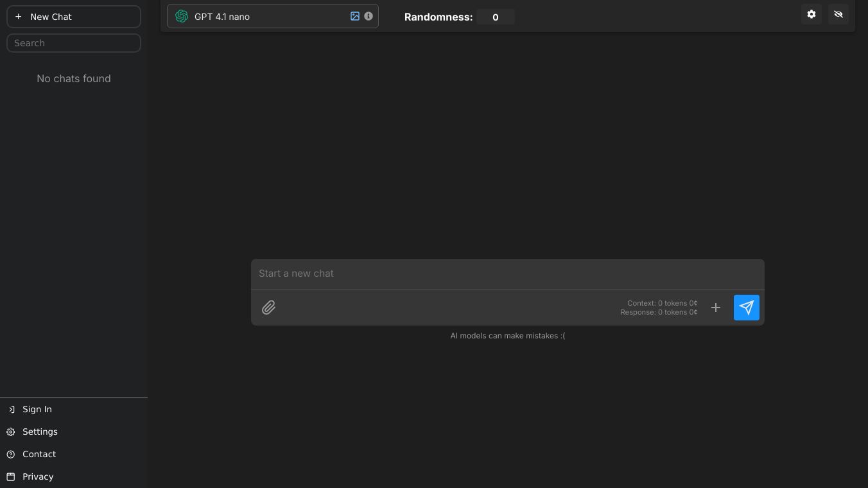Screen dimensions: 868x488
Task: Send the message with the blue arrow button
Action: tap(746, 308)
